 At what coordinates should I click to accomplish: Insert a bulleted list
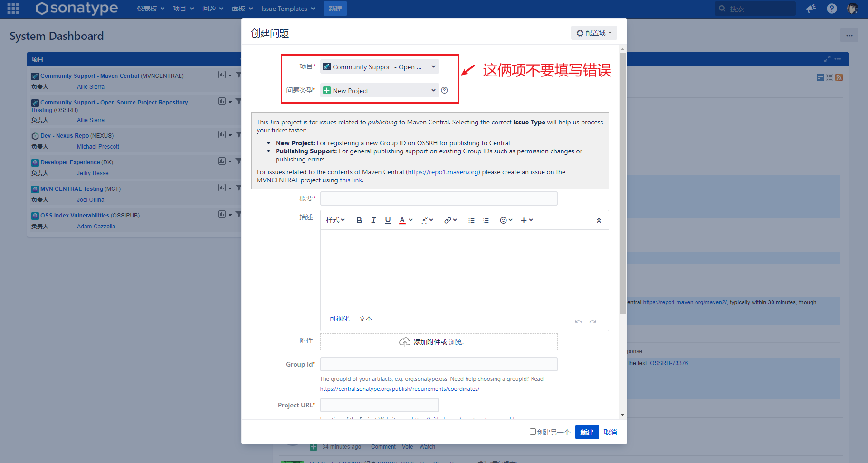(471, 220)
